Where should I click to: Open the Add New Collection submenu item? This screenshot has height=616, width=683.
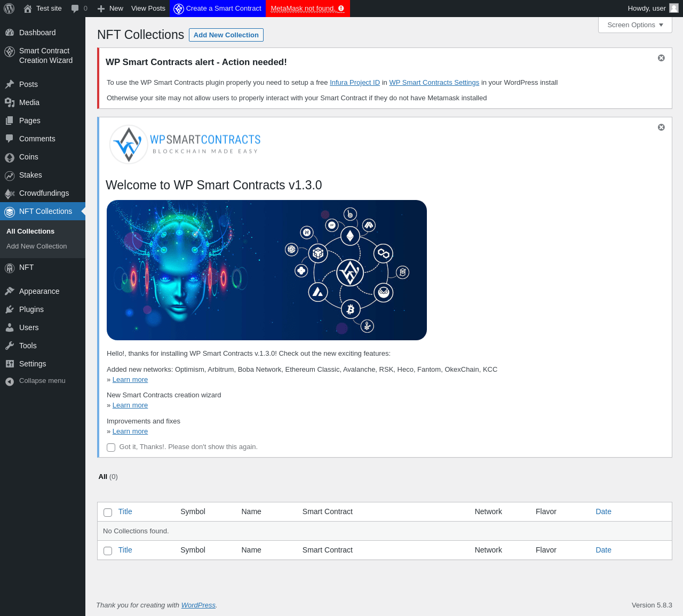coord(37,246)
